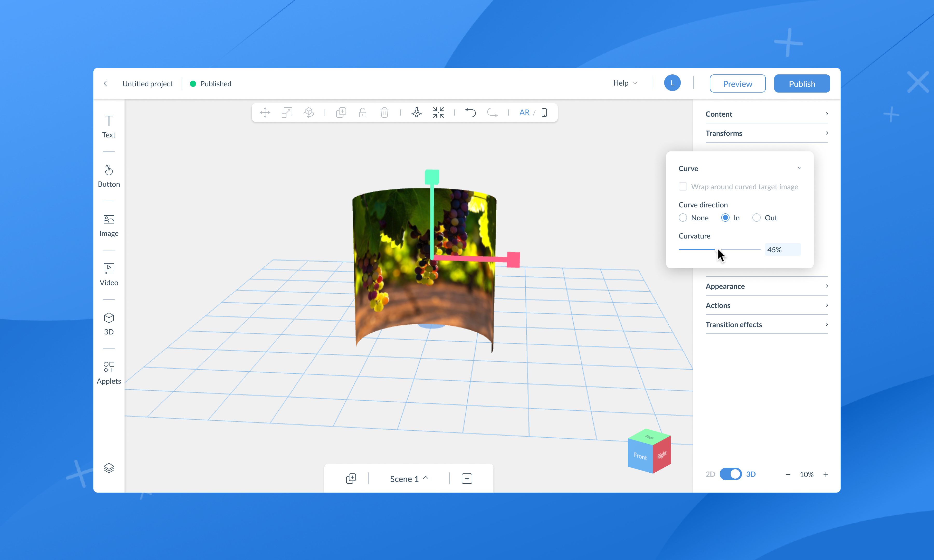Viewport: 934px width, 560px height.
Task: Select the rotate transform tool
Action: [309, 113]
